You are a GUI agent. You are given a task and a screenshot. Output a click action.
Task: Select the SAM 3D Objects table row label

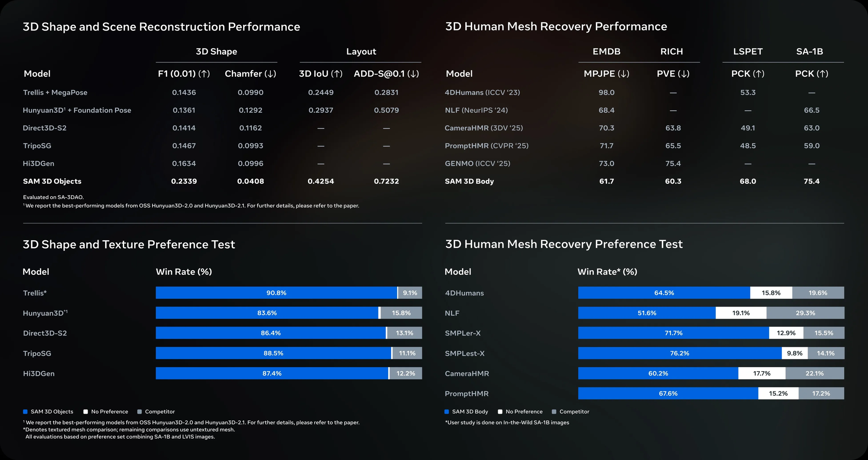point(52,181)
